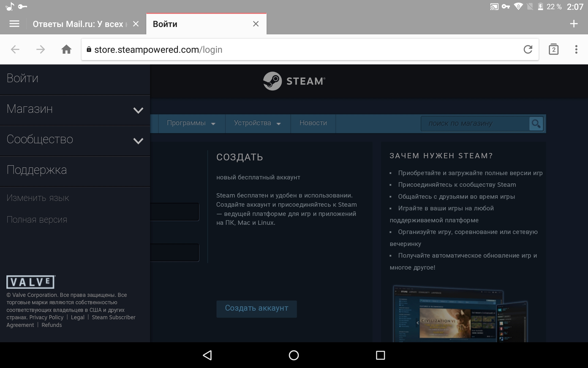Viewport: 588px width, 368px height.
Task: Go forward with the browser arrow
Action: pyautogui.click(x=40, y=49)
